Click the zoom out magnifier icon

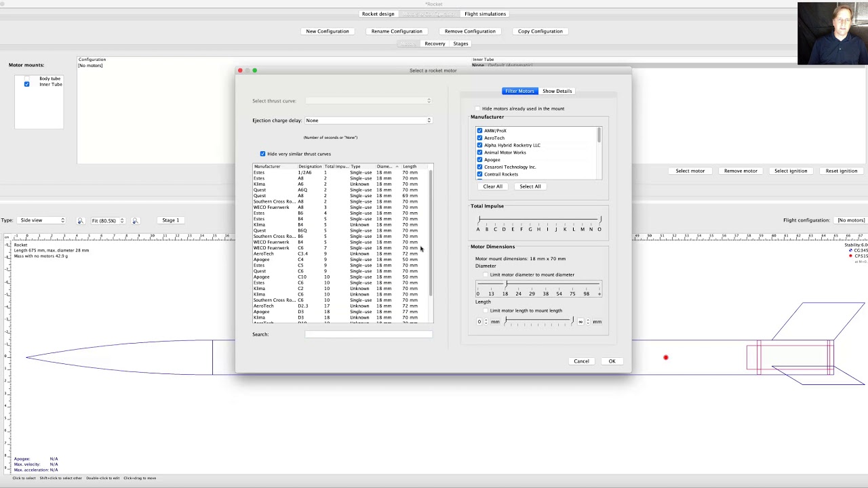click(80, 220)
